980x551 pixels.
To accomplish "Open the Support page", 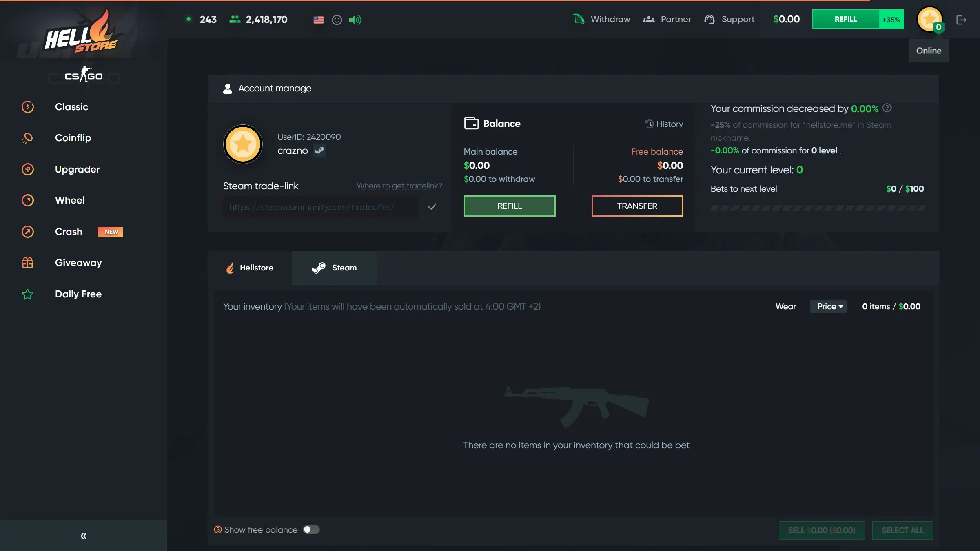I will click(x=738, y=19).
